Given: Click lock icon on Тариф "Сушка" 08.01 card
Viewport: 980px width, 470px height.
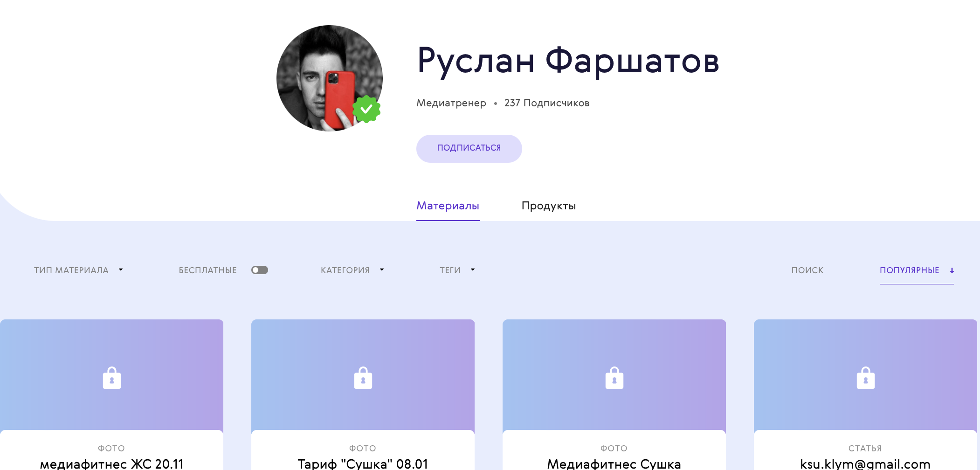Looking at the screenshot, I should click(363, 378).
